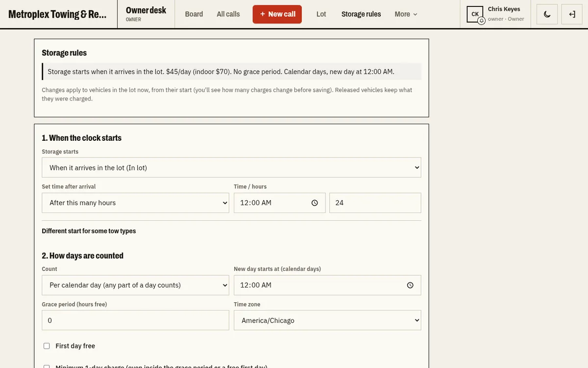The width and height of the screenshot is (588, 368).
Task: Click the Chris Keyes user name
Action: click(504, 9)
